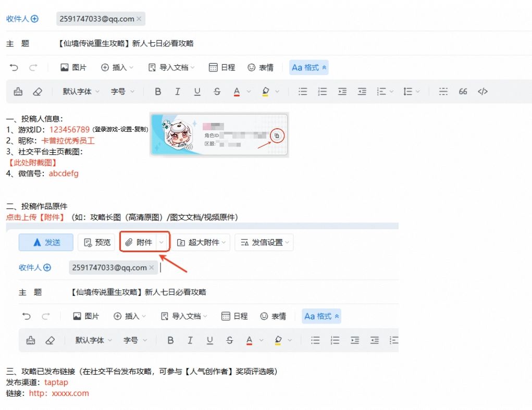Open font color arrow in upper toolbar
The image size is (532, 410).
(249, 92)
